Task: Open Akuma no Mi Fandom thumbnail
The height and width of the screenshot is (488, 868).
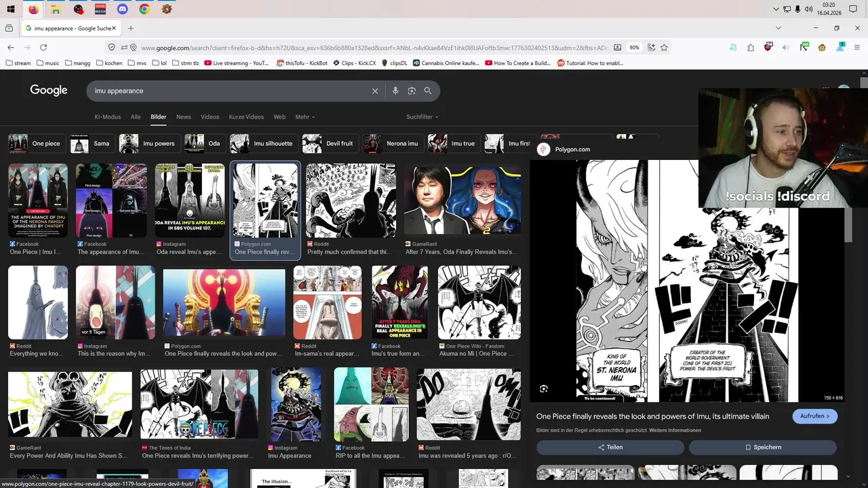Action: [479, 302]
